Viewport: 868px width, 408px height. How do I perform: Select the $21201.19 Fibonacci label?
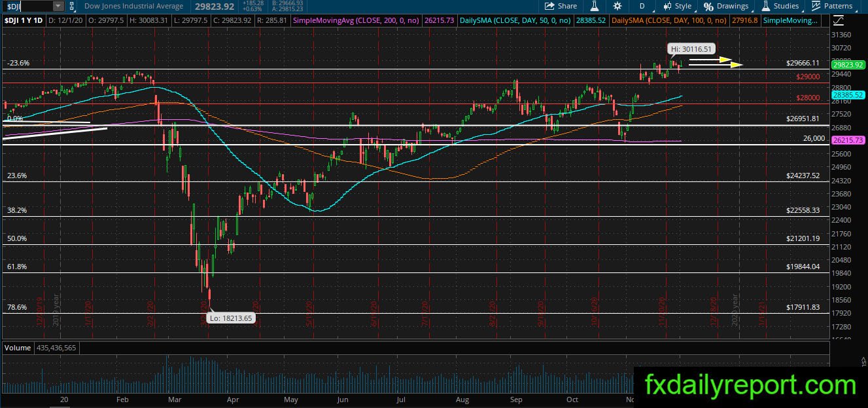(803, 239)
